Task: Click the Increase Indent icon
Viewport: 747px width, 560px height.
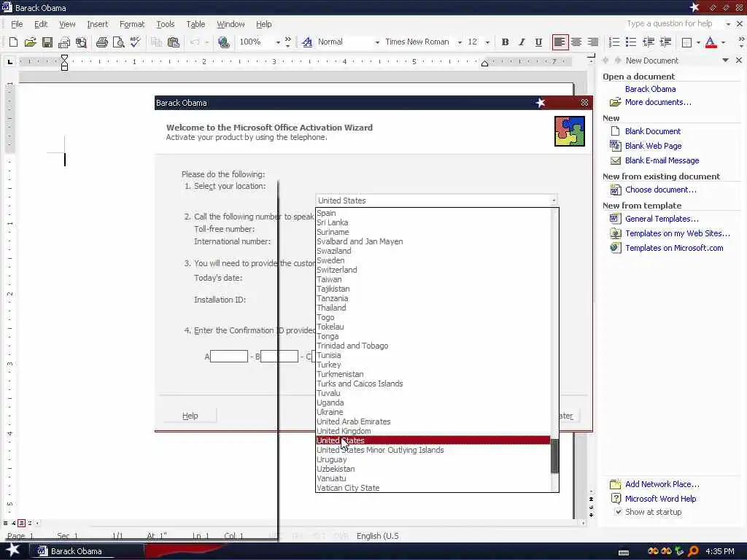Action: click(x=665, y=42)
